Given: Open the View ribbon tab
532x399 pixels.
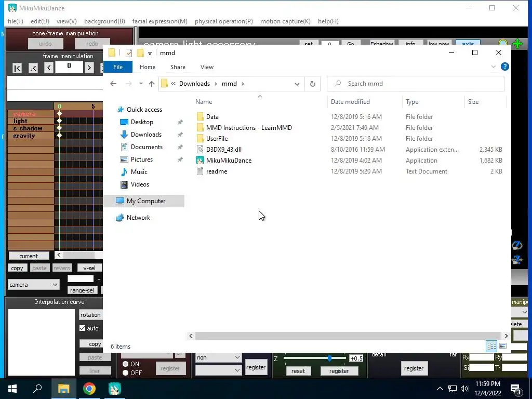Looking at the screenshot, I should tap(207, 67).
